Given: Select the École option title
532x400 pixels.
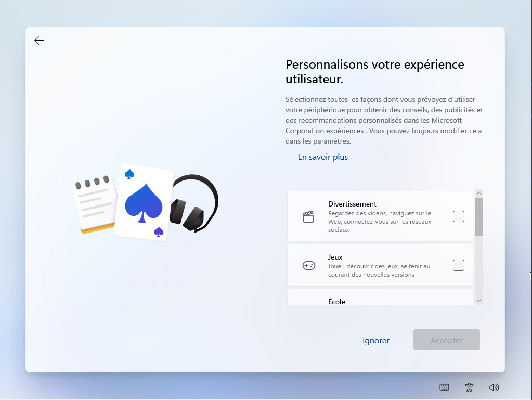Looking at the screenshot, I should (x=336, y=301).
